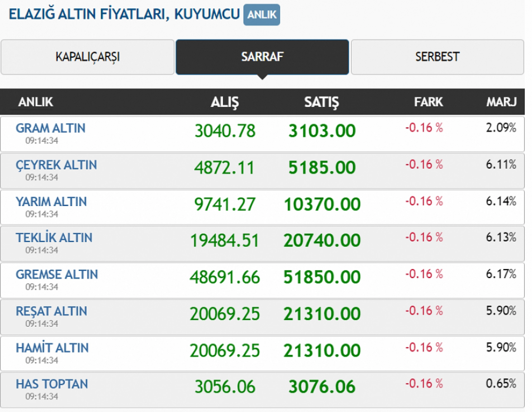
Task: Select the SARRAF tab
Action: pyautogui.click(x=262, y=57)
